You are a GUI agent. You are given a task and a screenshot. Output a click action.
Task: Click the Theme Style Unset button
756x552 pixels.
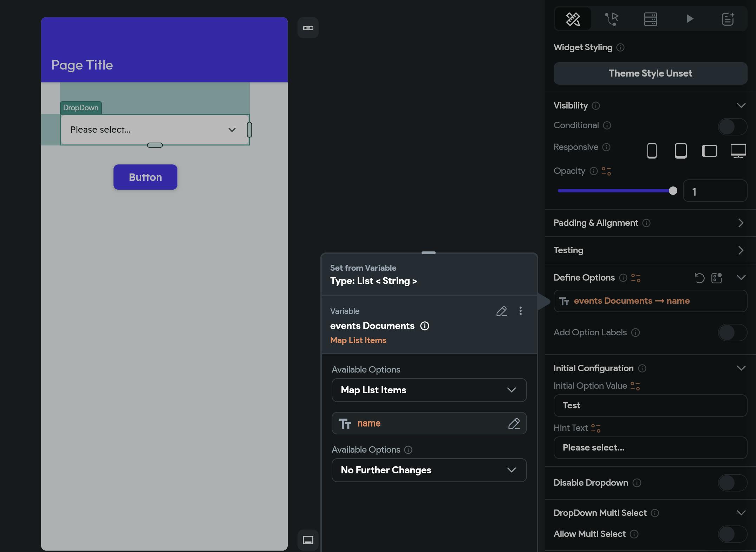(650, 73)
